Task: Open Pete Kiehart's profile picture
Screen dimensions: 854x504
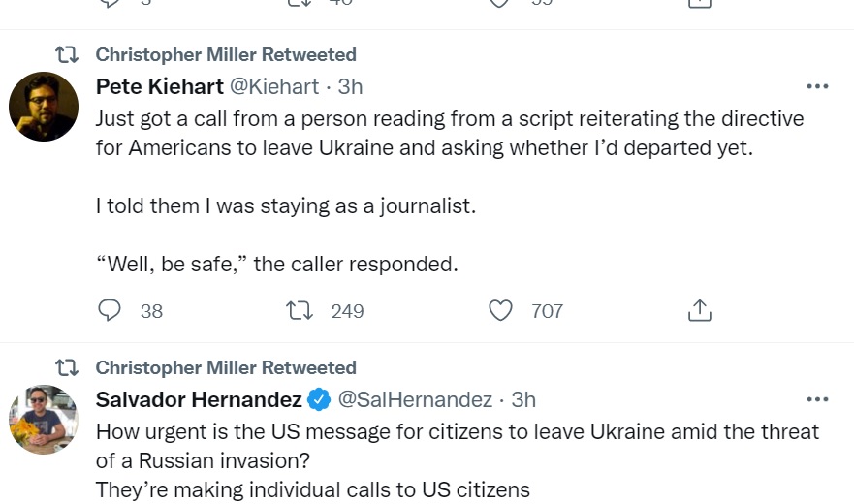Action: [x=44, y=107]
